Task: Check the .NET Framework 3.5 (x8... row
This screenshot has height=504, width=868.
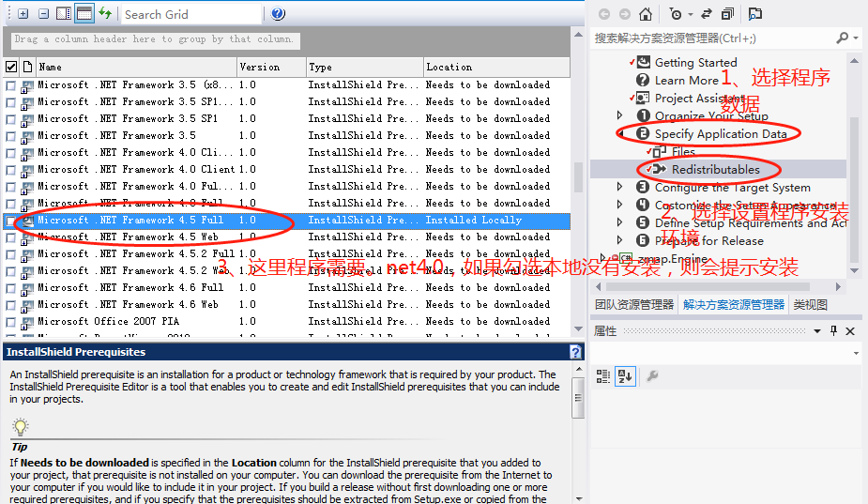Action: (x=10, y=85)
